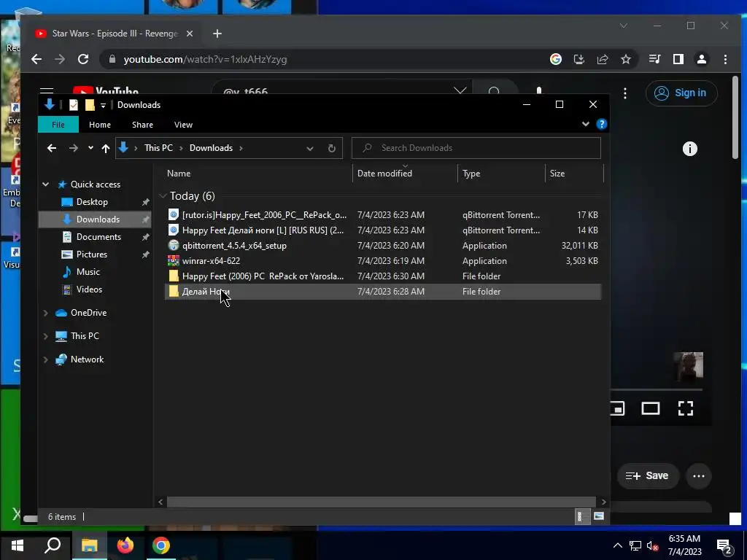Switch to the Home ribbon tab
Viewport: 747px width, 560px height.
click(99, 124)
